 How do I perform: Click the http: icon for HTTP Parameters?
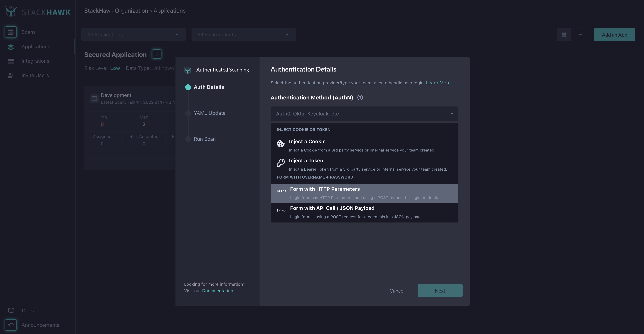[281, 191]
